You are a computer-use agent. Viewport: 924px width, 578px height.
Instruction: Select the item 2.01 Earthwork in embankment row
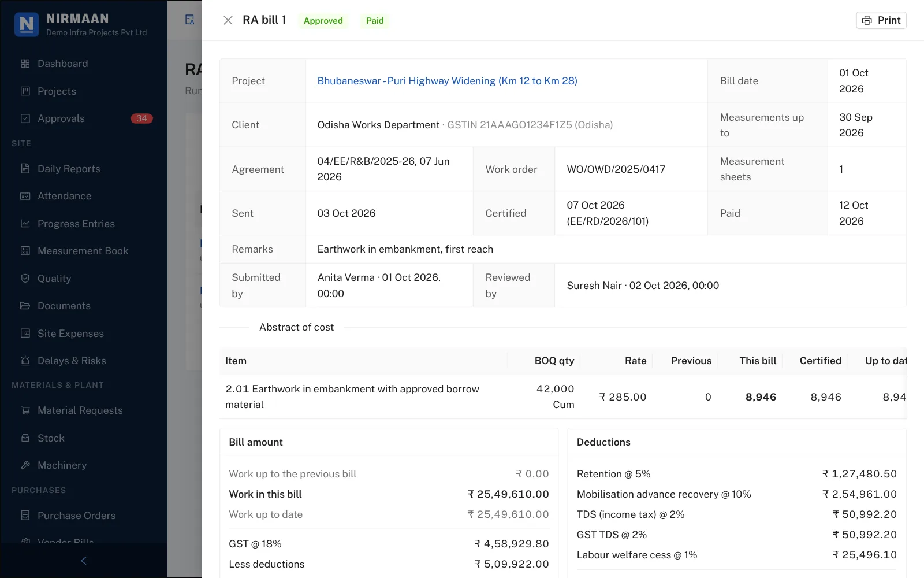[563, 397]
